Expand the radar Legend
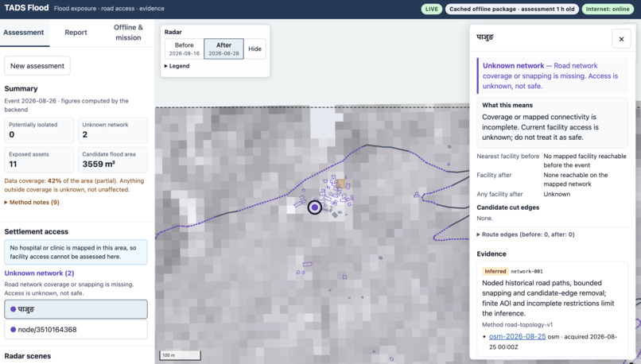This screenshot has width=641, height=364. click(177, 66)
